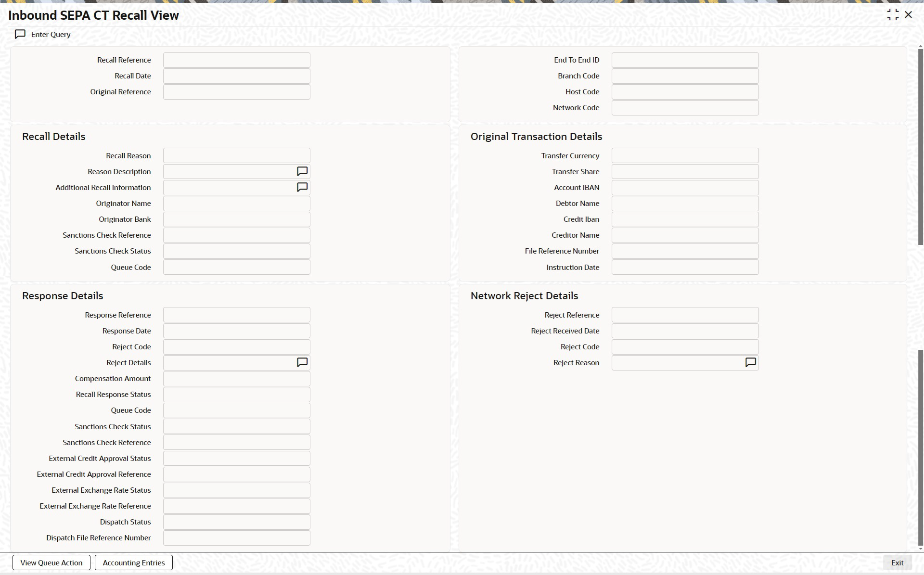Select the Transfer Currency field
Image resolution: width=924 pixels, height=575 pixels.
[685, 155]
